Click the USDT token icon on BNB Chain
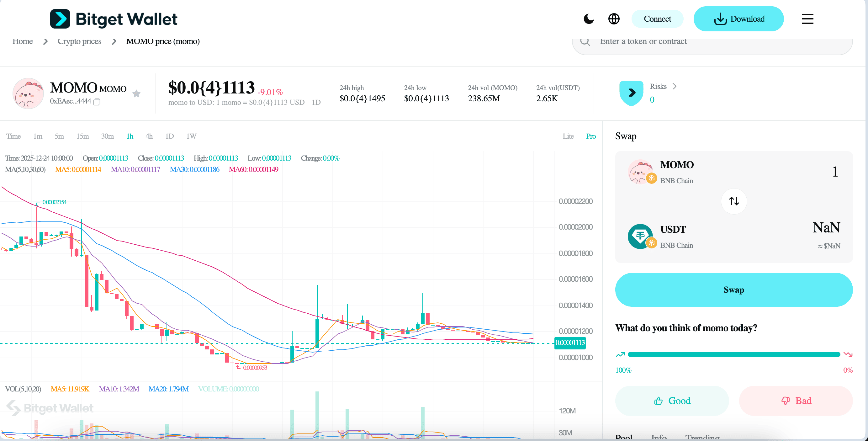The image size is (868, 441). click(x=640, y=236)
